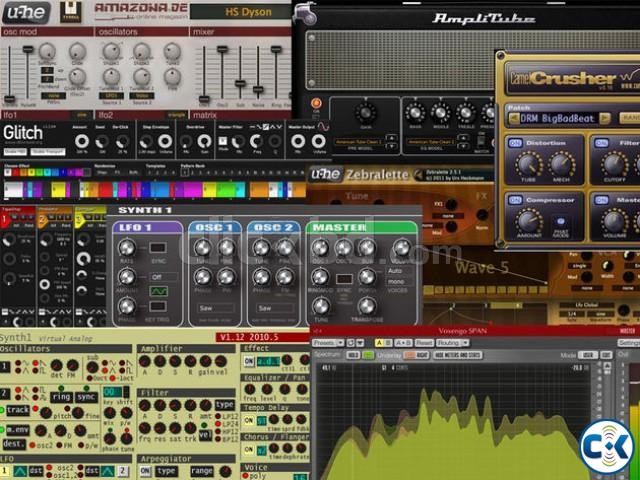This screenshot has width=640, height=480.
Task: Click the Glitch Amount knob
Action: coord(82,141)
